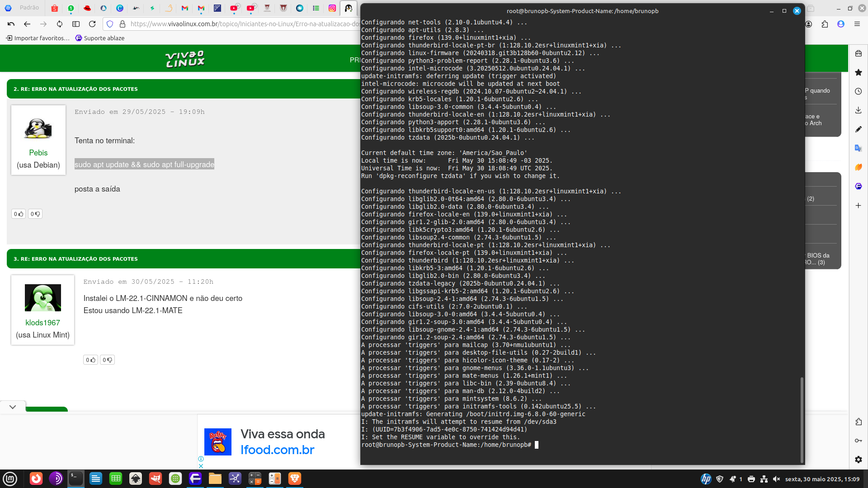Reload the page with the refresh icon
Image resolution: width=868 pixels, height=488 pixels.
click(92, 24)
